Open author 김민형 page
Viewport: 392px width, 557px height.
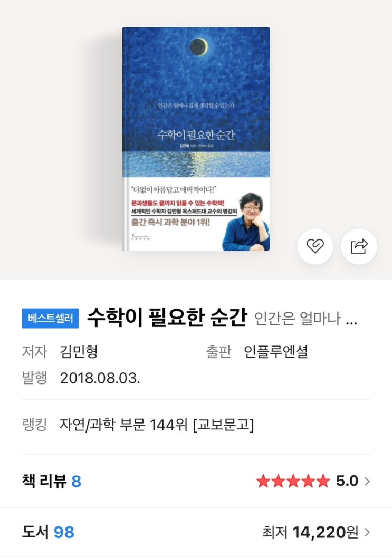pyautogui.click(x=79, y=352)
